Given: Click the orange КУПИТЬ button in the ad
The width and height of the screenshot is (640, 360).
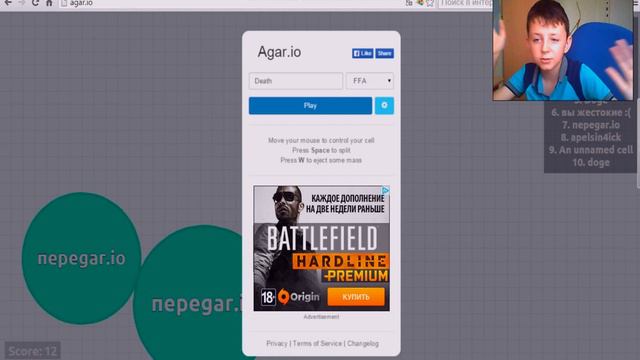Looking at the screenshot, I should tap(356, 297).
